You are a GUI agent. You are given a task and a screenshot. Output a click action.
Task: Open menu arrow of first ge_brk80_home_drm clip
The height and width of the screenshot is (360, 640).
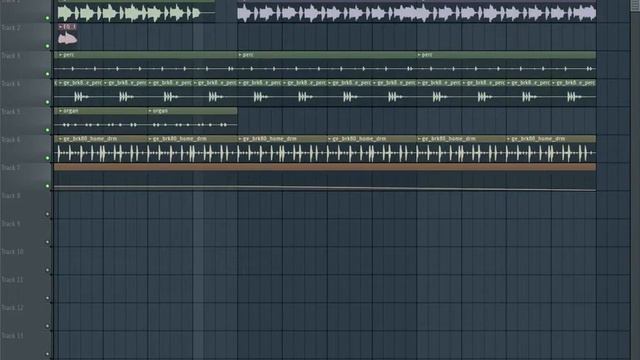(60, 139)
